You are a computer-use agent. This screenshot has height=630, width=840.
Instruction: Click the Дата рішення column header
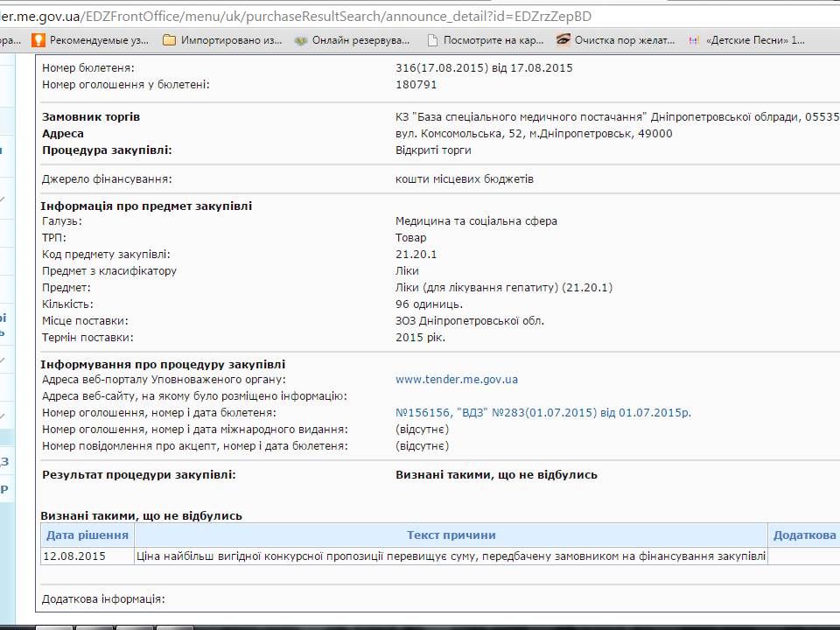tap(87, 535)
